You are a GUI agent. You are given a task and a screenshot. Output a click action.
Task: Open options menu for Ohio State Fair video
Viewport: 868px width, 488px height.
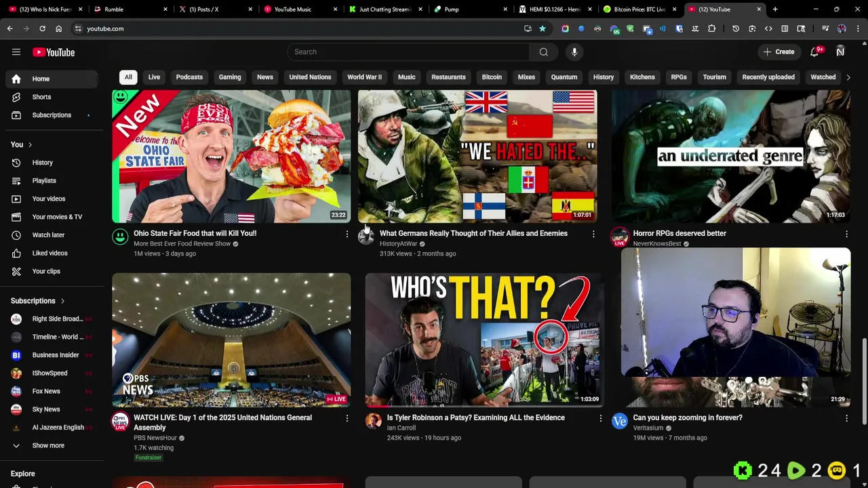click(347, 235)
